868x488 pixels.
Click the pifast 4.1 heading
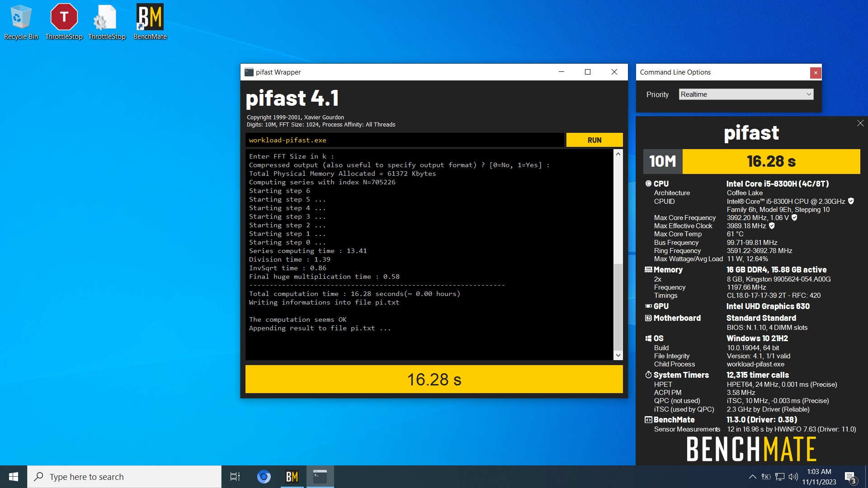[292, 98]
